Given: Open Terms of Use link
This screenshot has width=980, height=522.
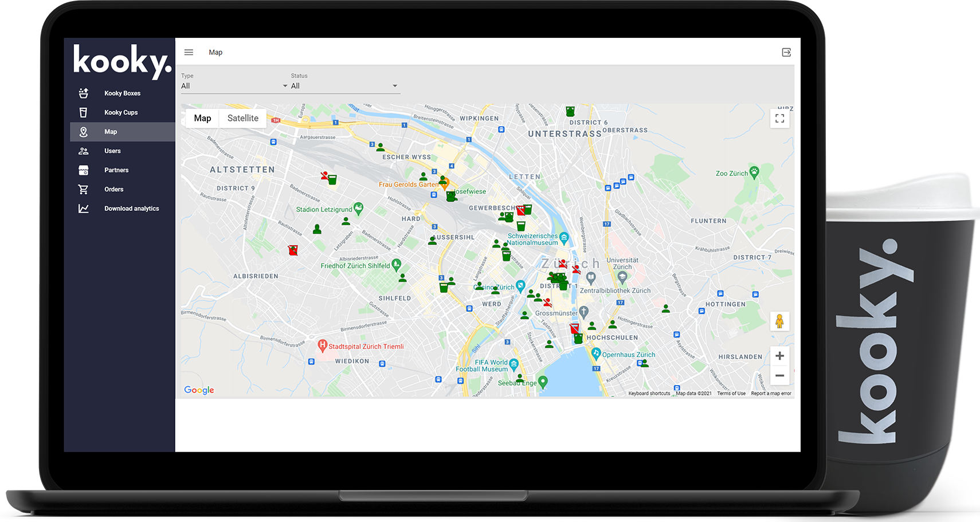Looking at the screenshot, I should (x=731, y=393).
